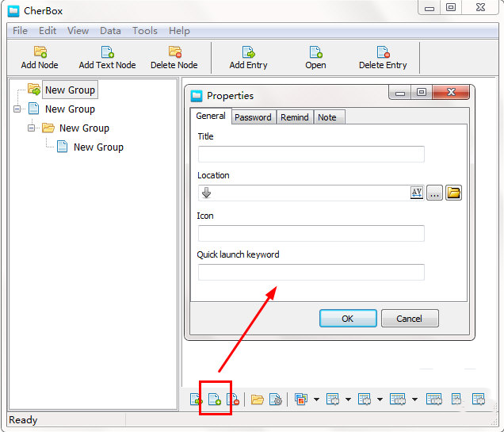Switch to the General tab
Viewport: 504px width, 432px height.
211,116
